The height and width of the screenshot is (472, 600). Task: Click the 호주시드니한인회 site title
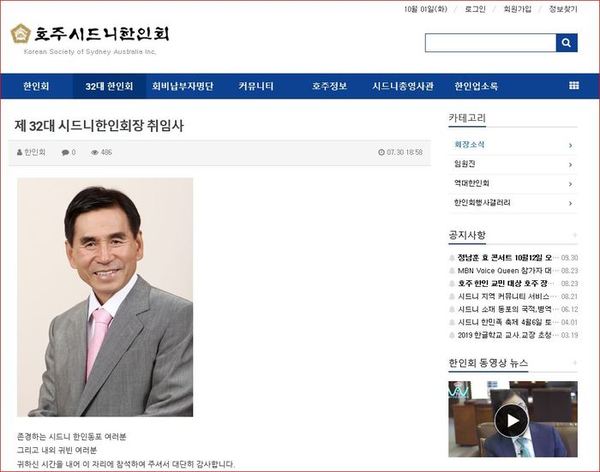[x=102, y=34]
